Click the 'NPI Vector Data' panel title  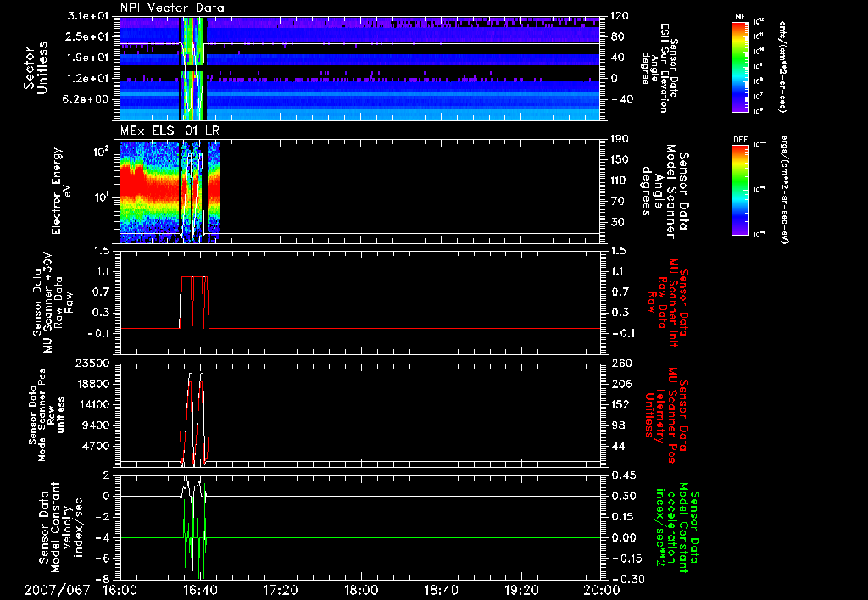pyautogui.click(x=172, y=8)
